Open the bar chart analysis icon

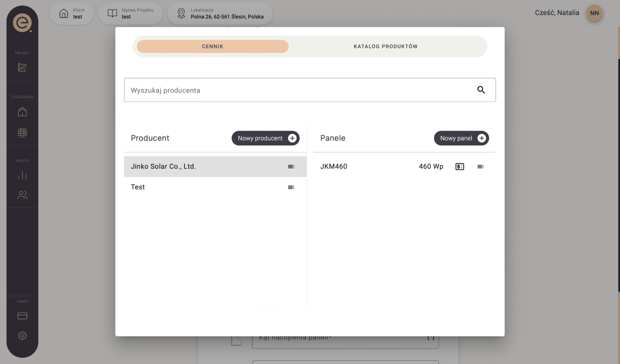click(x=22, y=175)
